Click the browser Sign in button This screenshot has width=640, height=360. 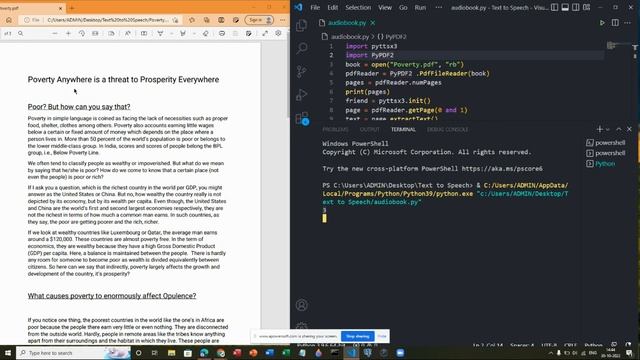[259, 20]
